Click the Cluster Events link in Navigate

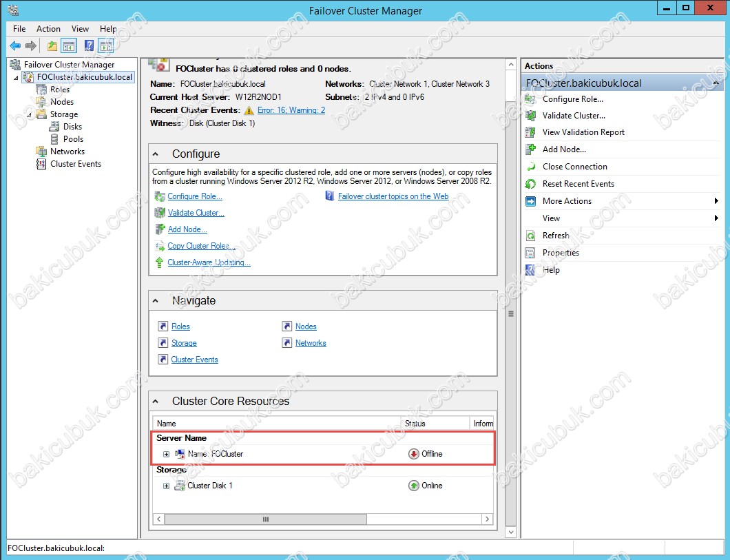[x=195, y=360]
